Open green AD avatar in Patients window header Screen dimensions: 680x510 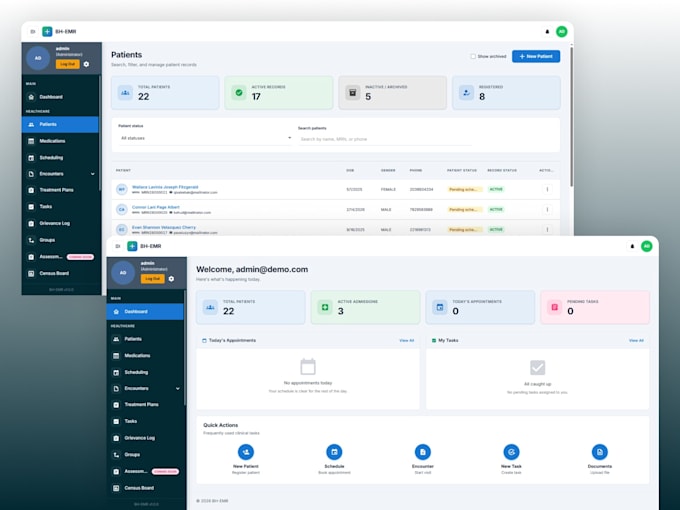562,32
